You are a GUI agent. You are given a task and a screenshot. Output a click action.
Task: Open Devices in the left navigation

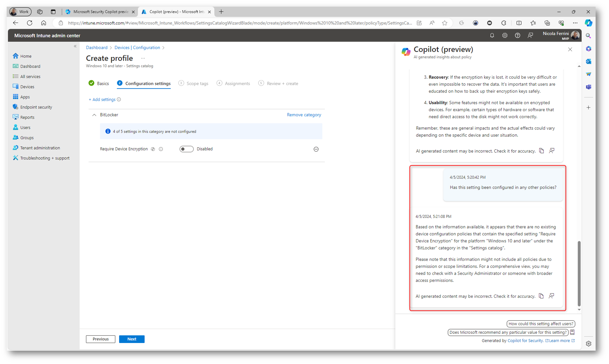point(27,87)
